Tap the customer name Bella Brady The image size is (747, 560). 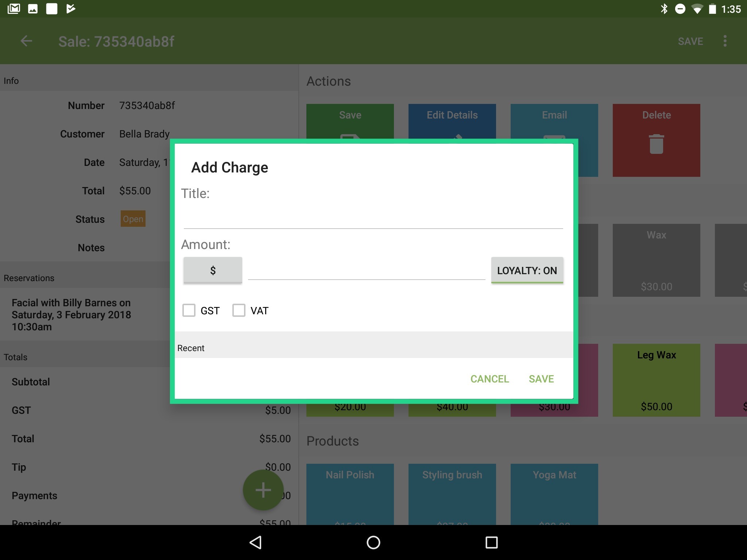[x=144, y=134]
